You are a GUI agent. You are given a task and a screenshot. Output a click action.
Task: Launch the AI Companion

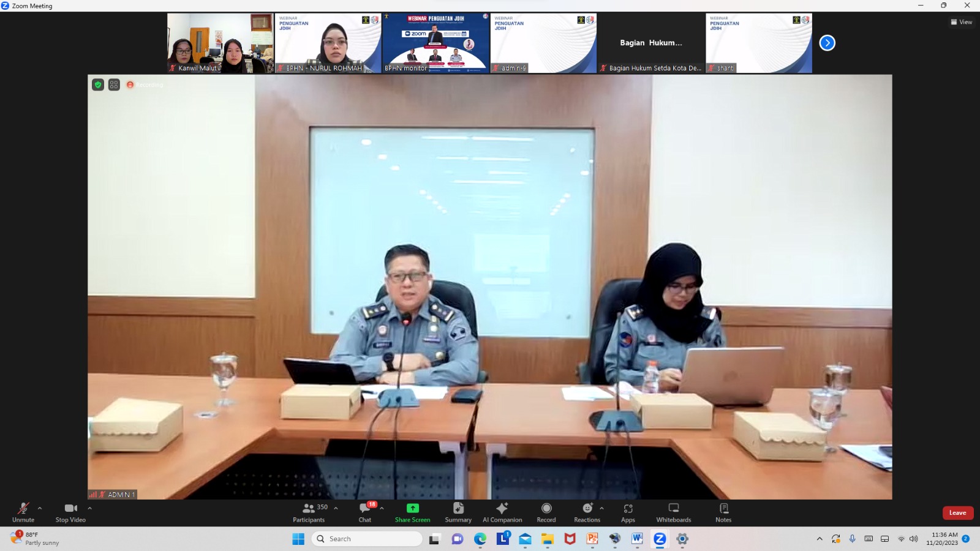point(502,512)
